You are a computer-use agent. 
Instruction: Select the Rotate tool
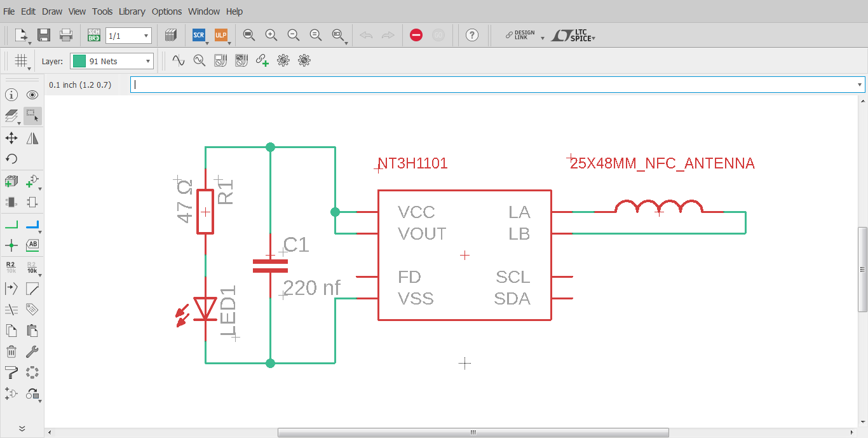pos(11,158)
